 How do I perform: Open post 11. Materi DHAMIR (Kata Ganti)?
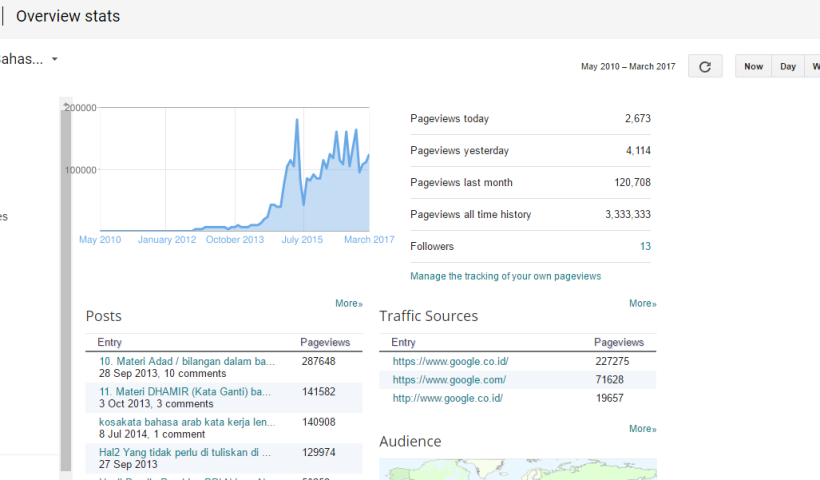coord(185,392)
